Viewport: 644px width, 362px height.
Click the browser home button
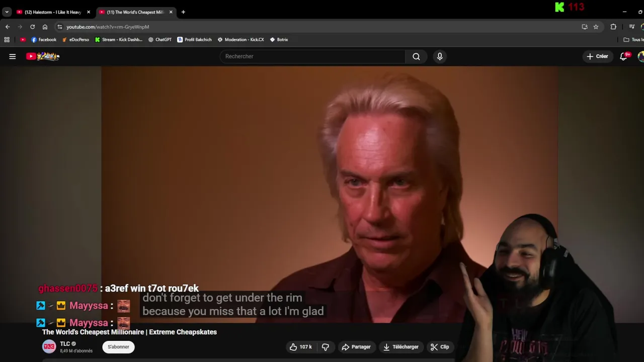pyautogui.click(x=45, y=27)
